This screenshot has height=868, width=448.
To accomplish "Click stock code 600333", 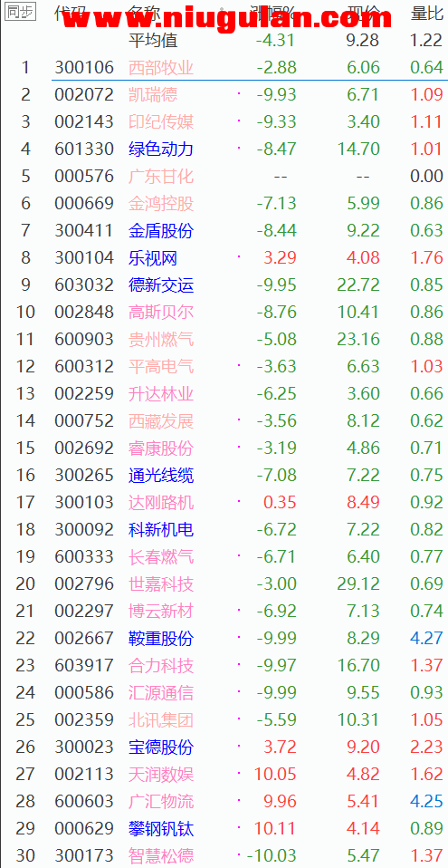I will point(84,556).
